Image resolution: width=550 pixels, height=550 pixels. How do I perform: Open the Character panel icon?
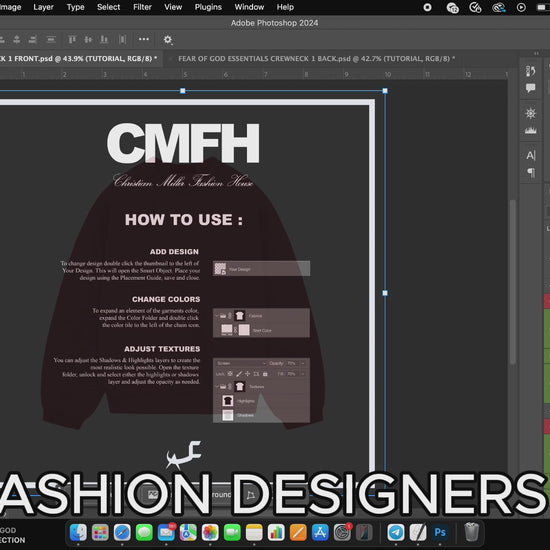click(531, 155)
